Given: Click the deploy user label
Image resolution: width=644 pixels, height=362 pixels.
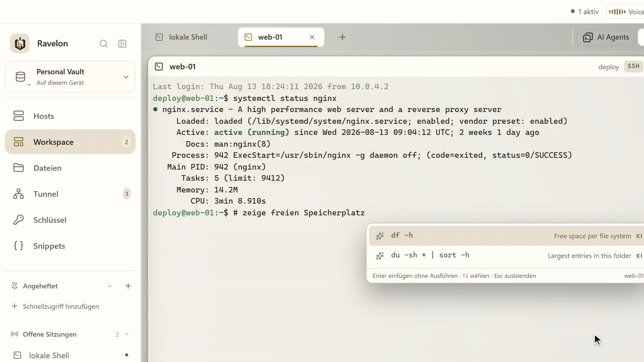Looking at the screenshot, I should [609, 67].
